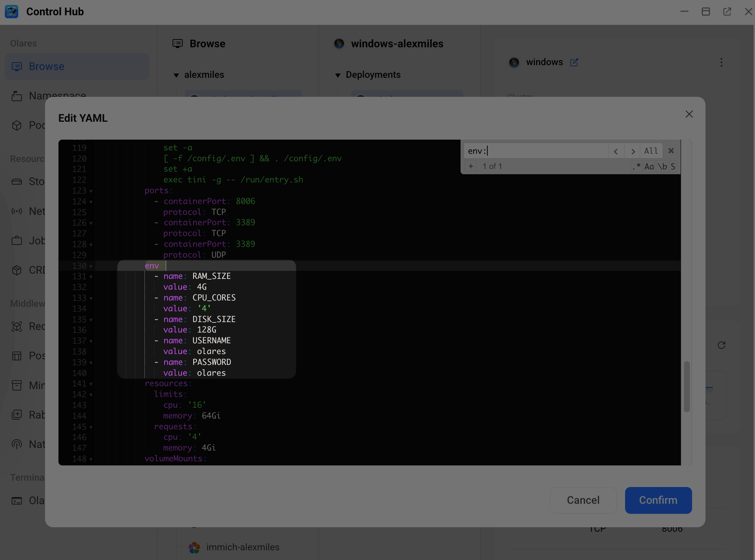Close the Edit YAML dialog
Image resolution: width=755 pixels, height=560 pixels.
[689, 114]
